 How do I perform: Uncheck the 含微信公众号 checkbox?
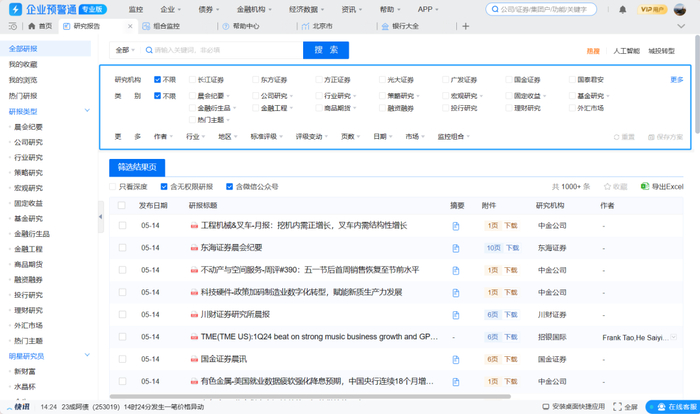pyautogui.click(x=231, y=186)
